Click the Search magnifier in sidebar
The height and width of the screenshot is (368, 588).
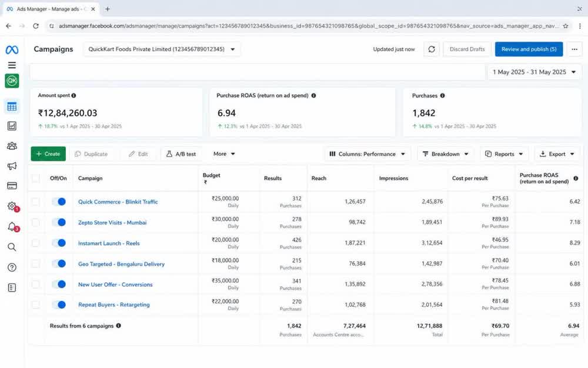click(12, 247)
